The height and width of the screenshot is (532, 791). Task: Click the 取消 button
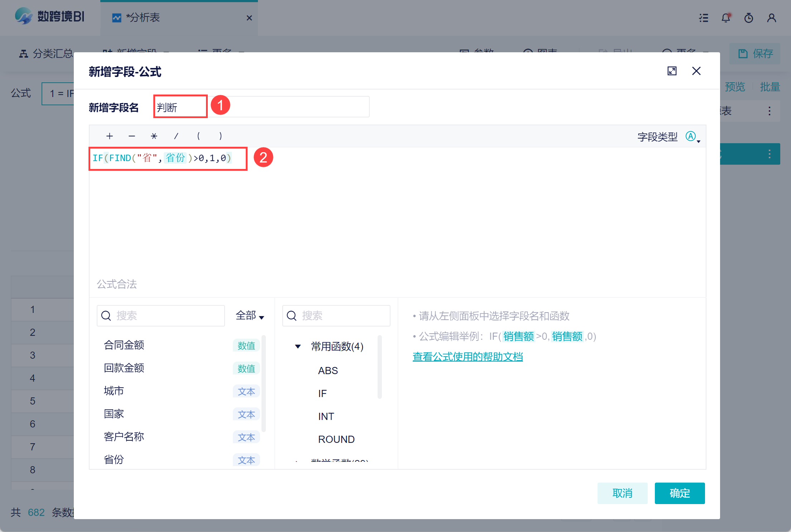click(x=622, y=493)
